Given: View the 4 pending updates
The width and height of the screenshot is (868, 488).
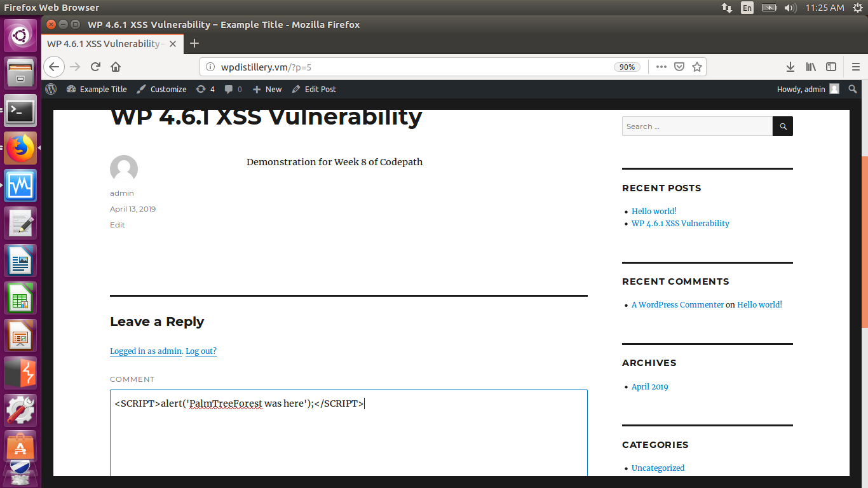Looking at the screenshot, I should pos(205,90).
